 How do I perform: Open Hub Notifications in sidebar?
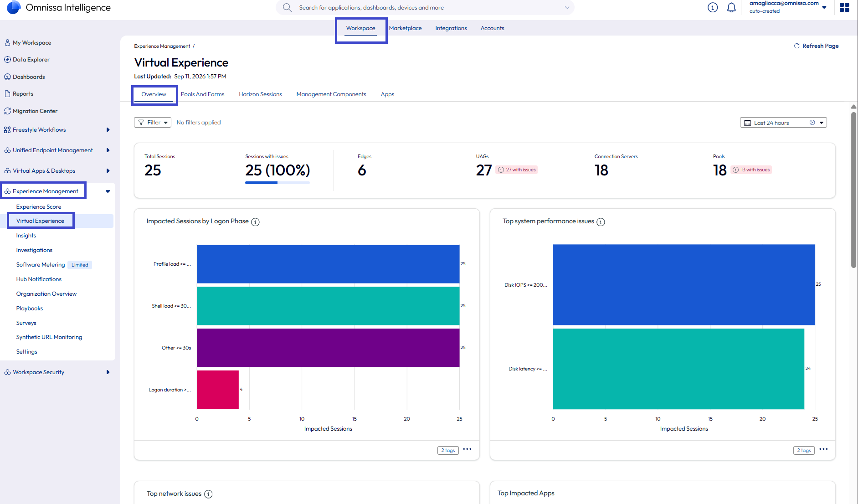(x=39, y=279)
